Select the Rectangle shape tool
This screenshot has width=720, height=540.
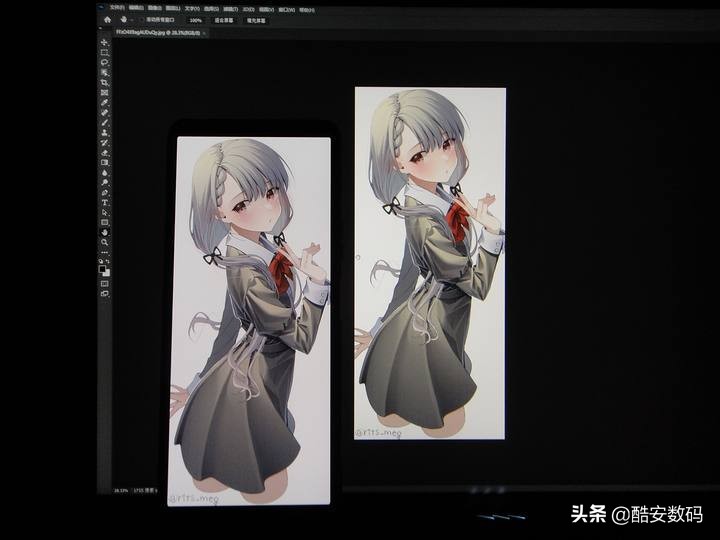(x=104, y=222)
